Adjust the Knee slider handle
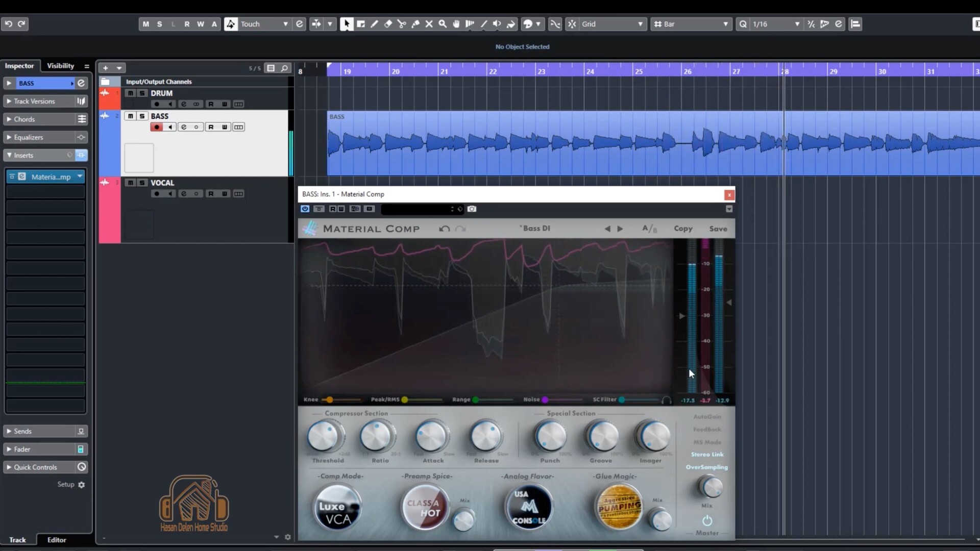Viewport: 980px width, 551px height. click(330, 399)
